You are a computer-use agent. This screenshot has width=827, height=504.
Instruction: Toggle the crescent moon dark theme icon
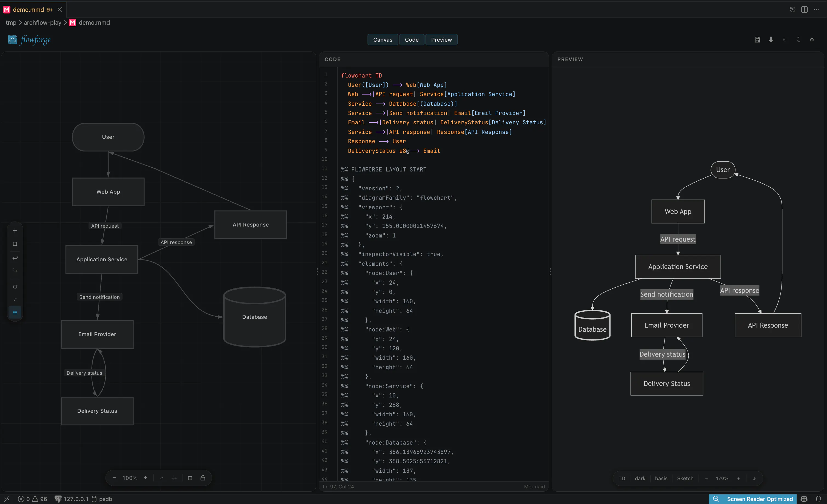tap(798, 40)
